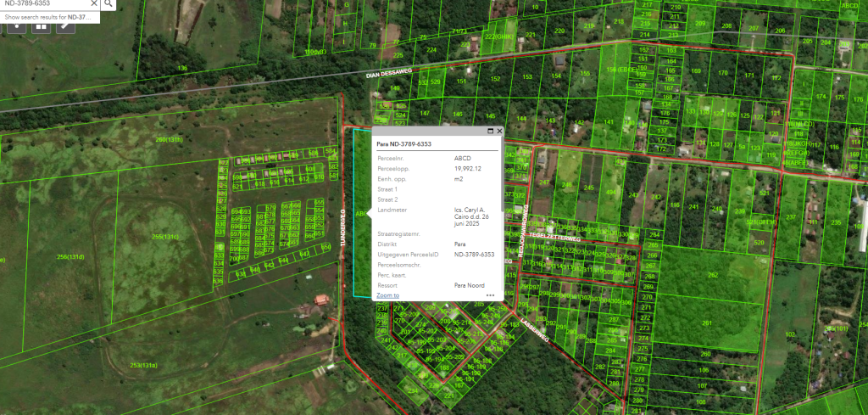Clear the search box with the X icon

point(94,3)
